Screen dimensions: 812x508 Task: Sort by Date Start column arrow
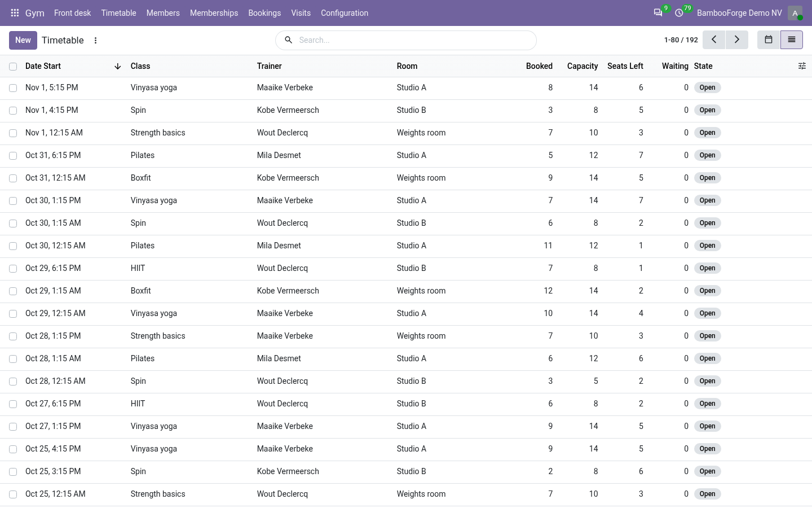[117, 66]
